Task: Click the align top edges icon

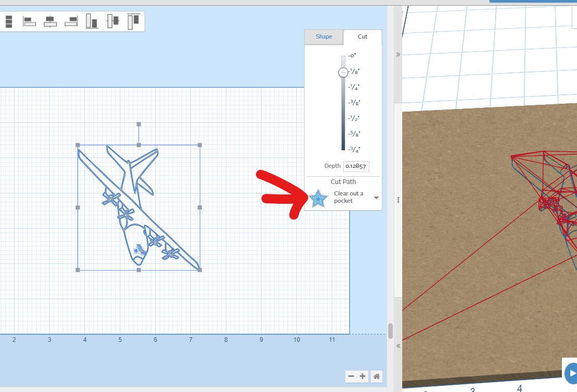Action: (134, 21)
